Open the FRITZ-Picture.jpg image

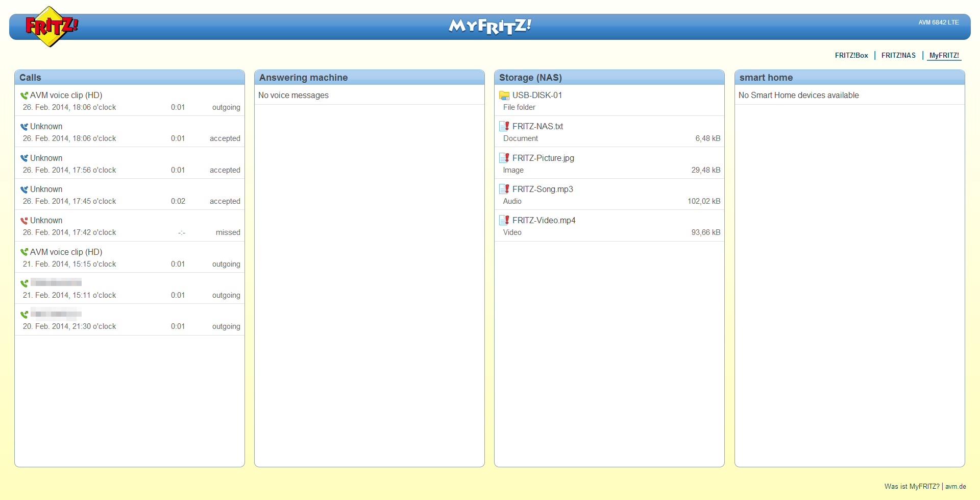click(543, 158)
